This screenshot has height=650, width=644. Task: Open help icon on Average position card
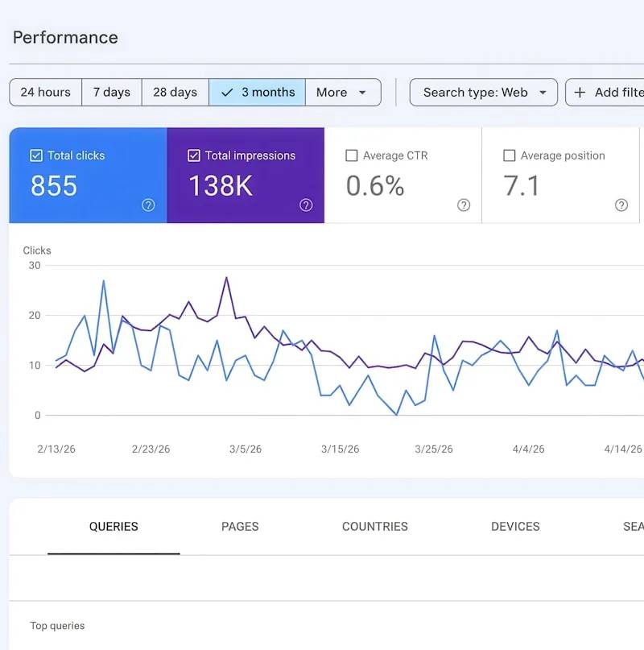click(x=621, y=205)
